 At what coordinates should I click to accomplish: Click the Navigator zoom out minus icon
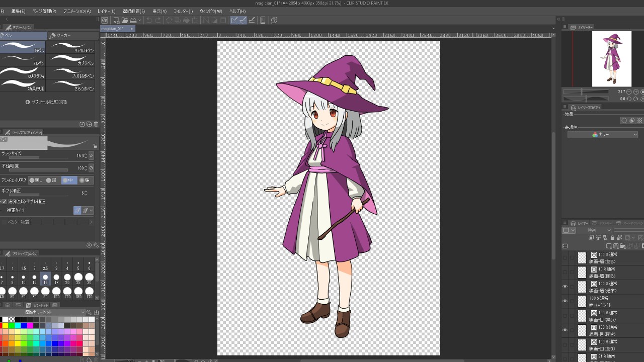[x=629, y=92]
